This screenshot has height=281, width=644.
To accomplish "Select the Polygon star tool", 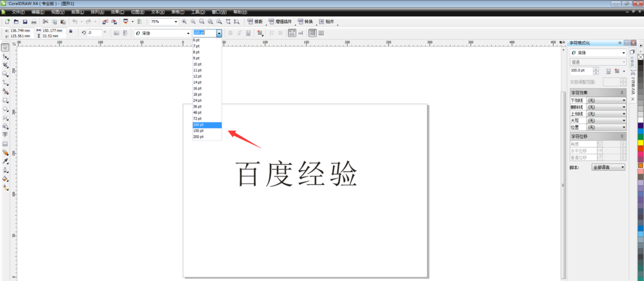I will click(x=5, y=117).
